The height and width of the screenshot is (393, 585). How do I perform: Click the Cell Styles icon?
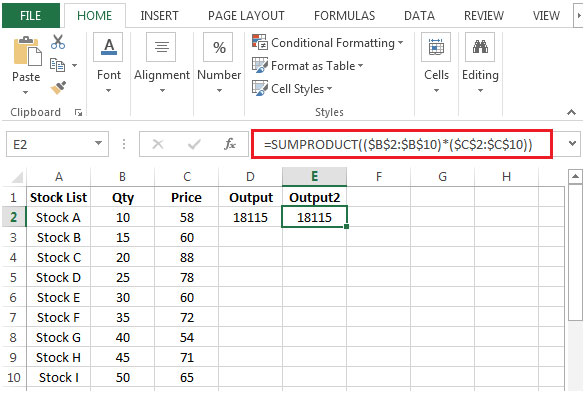click(x=260, y=88)
